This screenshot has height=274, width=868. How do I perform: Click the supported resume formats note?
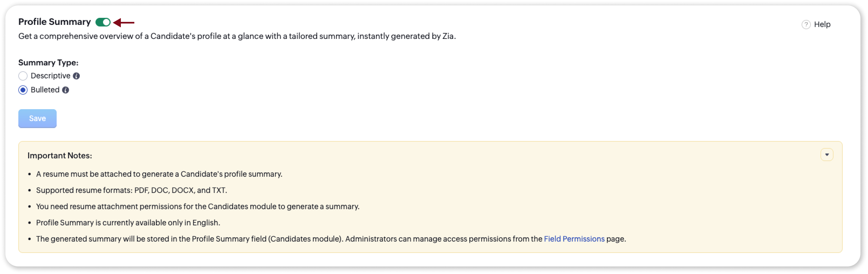tap(131, 190)
